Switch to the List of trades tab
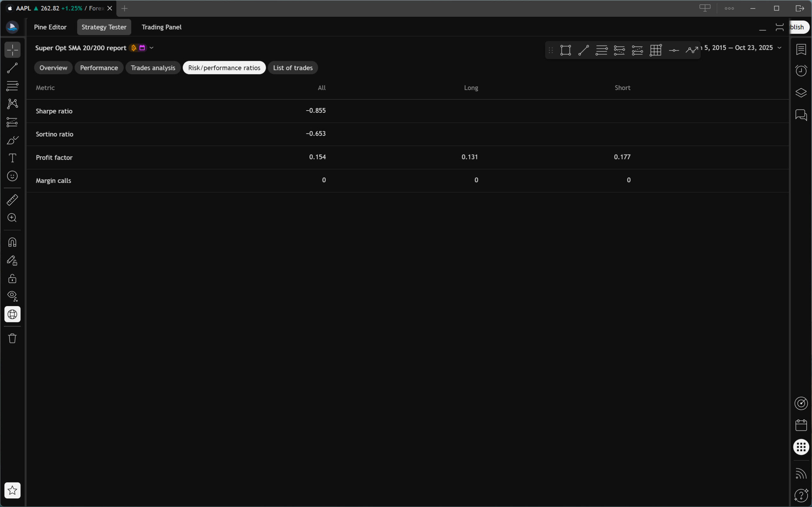 (x=292, y=68)
